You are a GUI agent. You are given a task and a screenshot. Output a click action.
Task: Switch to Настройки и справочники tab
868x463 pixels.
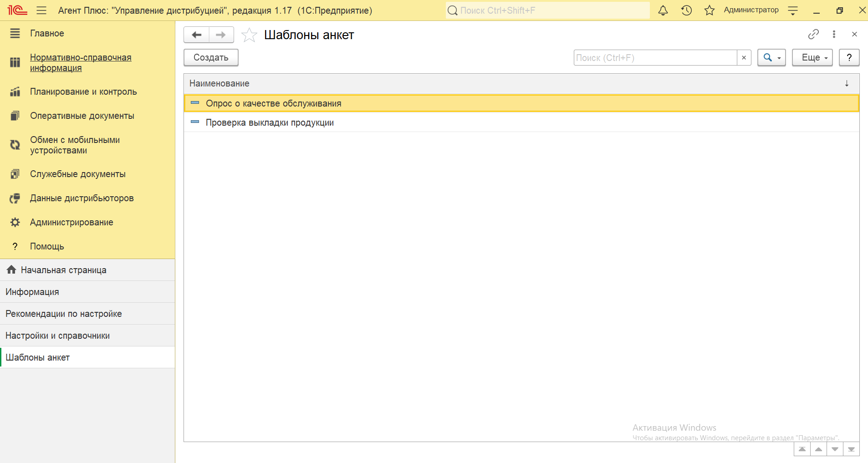point(57,336)
